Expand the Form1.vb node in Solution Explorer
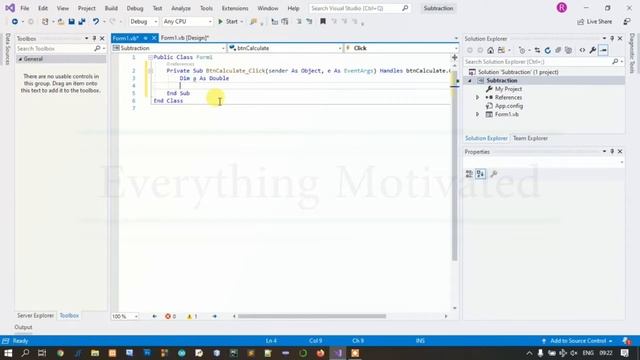Image resolution: width=640 pixels, height=360 pixels. tap(477, 114)
